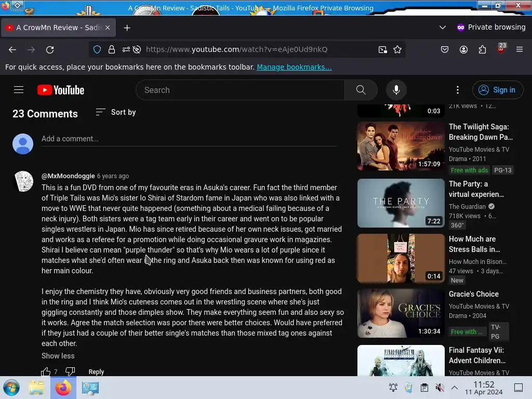This screenshot has width=532, height=399.
Task: Open the tracking protection shield icon
Action: (x=97, y=49)
